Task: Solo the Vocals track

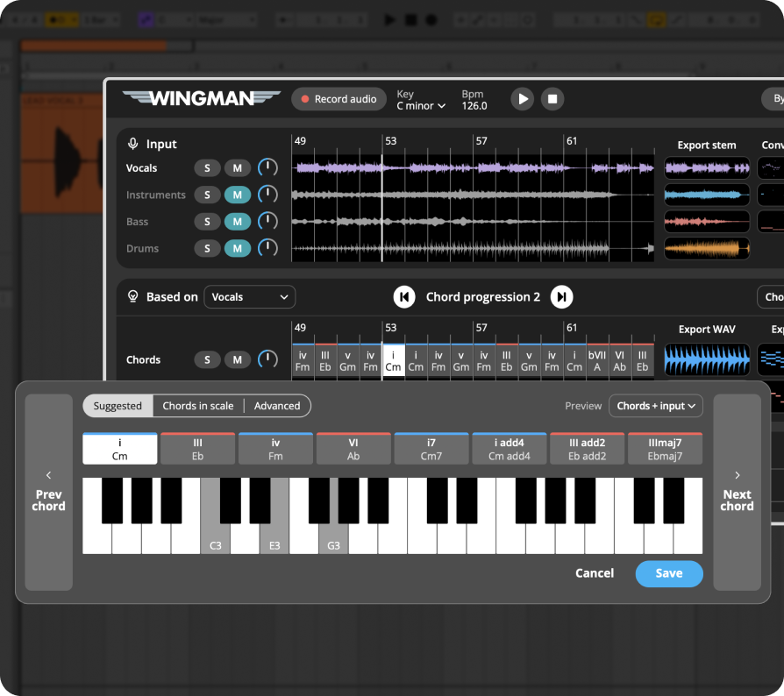Action: pos(207,167)
